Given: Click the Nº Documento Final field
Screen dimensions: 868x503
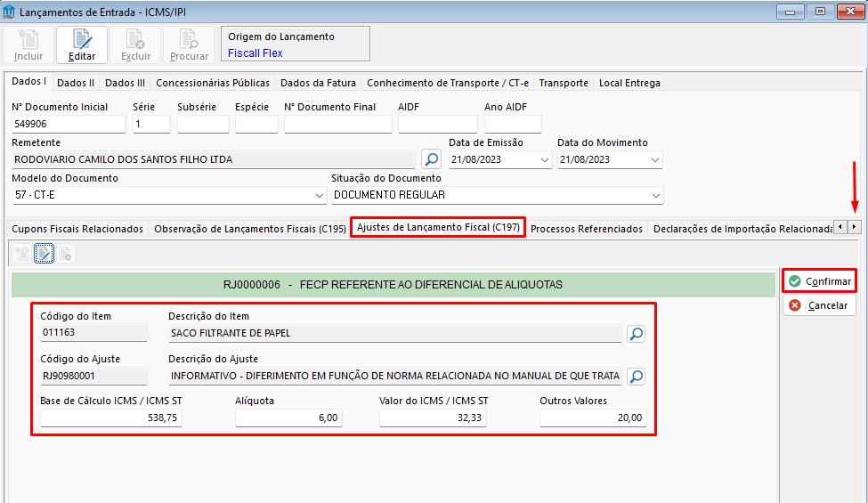Looking at the screenshot, I should click(x=338, y=124).
